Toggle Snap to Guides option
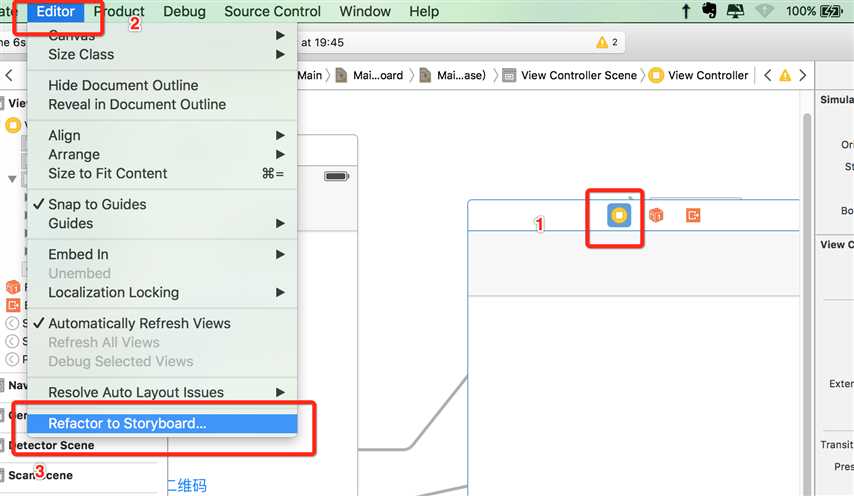The image size is (854, 496). tap(162, 204)
